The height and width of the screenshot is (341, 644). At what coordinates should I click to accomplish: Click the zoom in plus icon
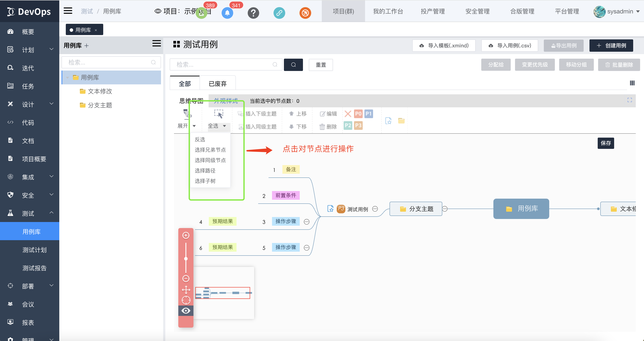coord(186,235)
